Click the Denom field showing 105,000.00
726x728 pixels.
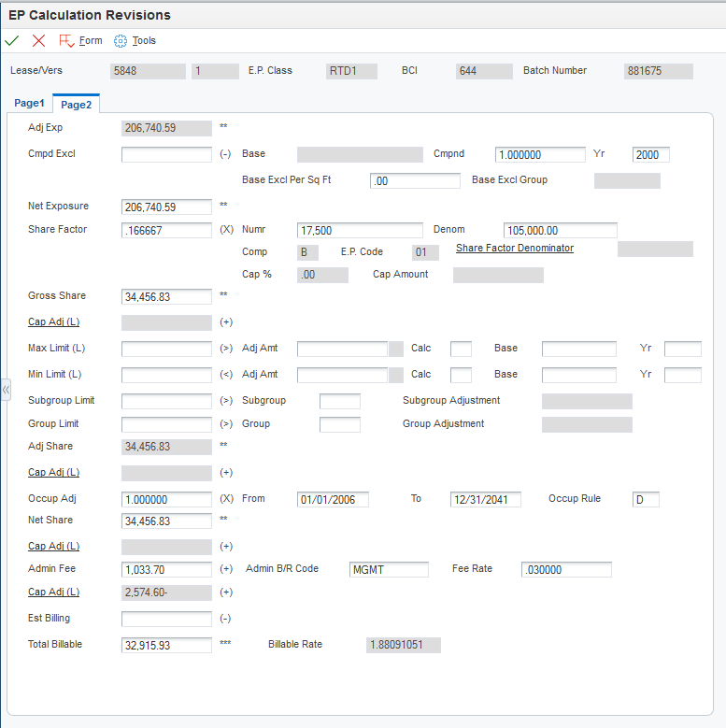point(560,230)
